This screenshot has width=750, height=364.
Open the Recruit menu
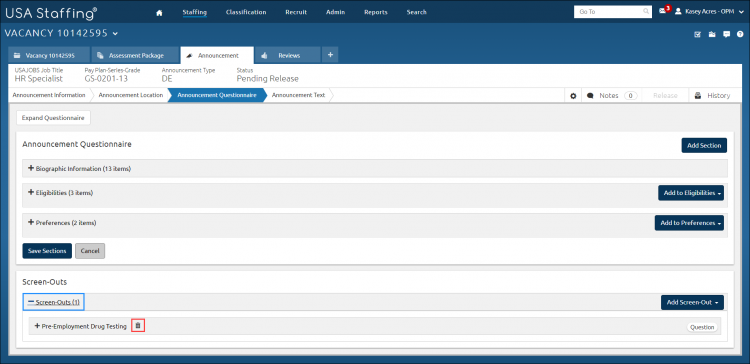(x=296, y=12)
